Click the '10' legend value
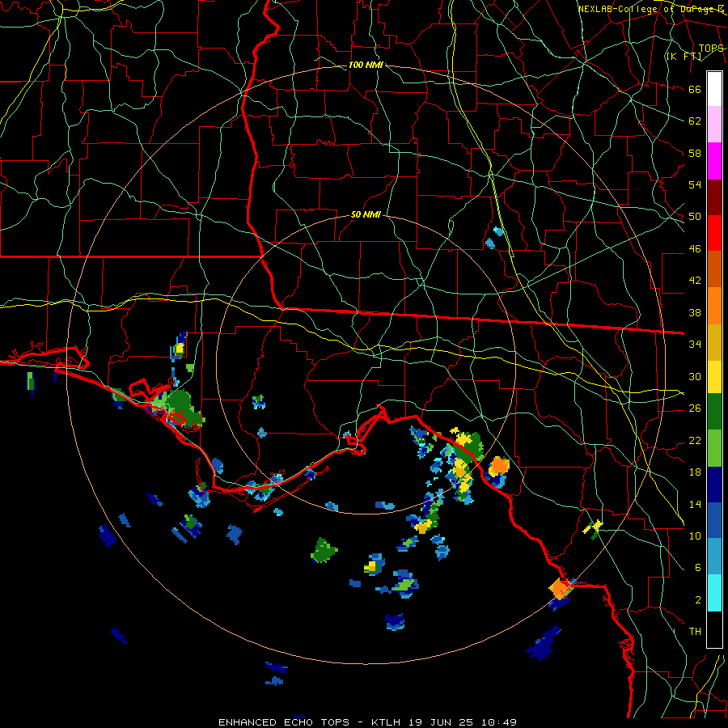Viewport: 728px width, 728px height. [x=695, y=536]
